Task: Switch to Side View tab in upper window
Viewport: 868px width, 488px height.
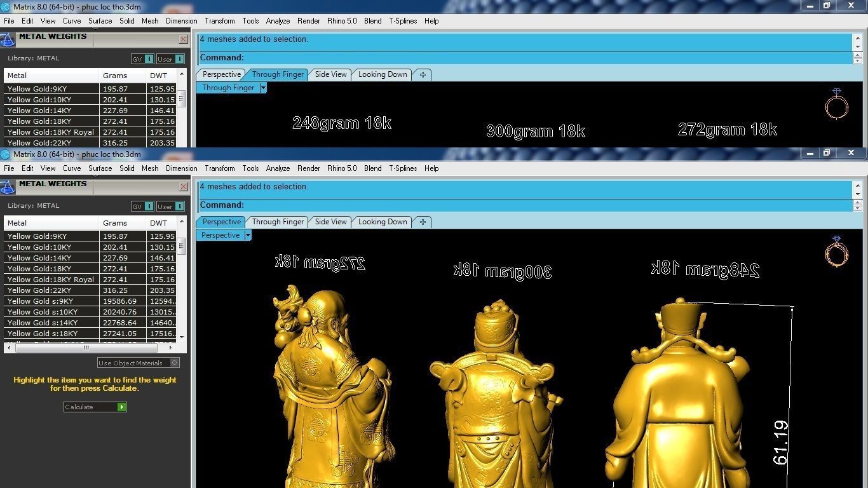Action: point(331,74)
